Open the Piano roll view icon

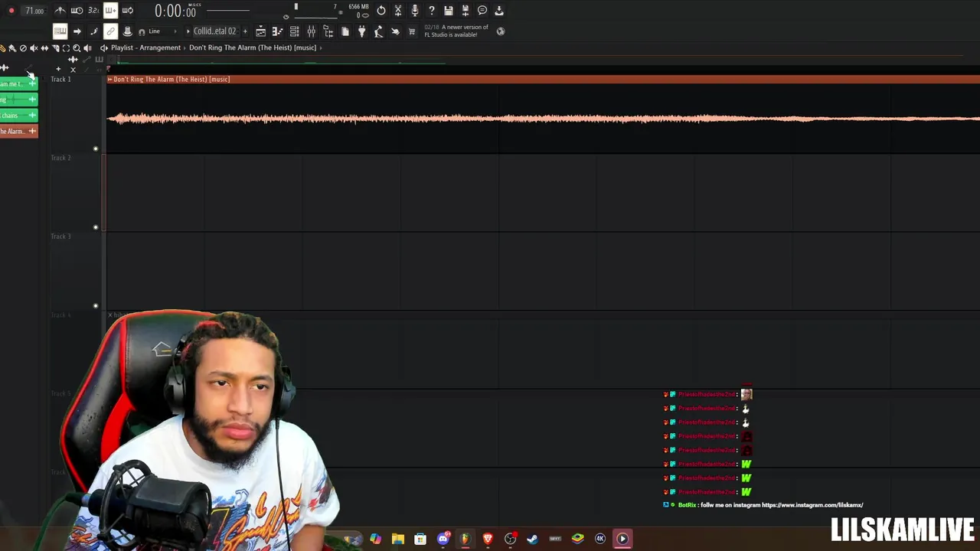tap(278, 31)
